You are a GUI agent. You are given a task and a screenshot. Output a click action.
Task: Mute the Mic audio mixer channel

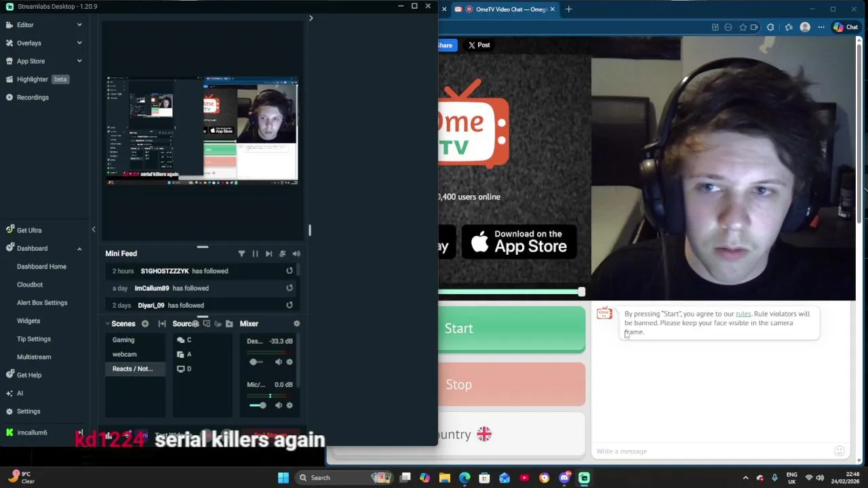tap(278, 405)
